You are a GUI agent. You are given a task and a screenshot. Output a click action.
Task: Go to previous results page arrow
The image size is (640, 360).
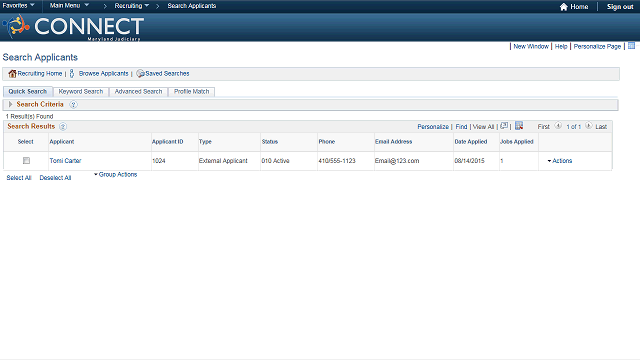point(558,126)
